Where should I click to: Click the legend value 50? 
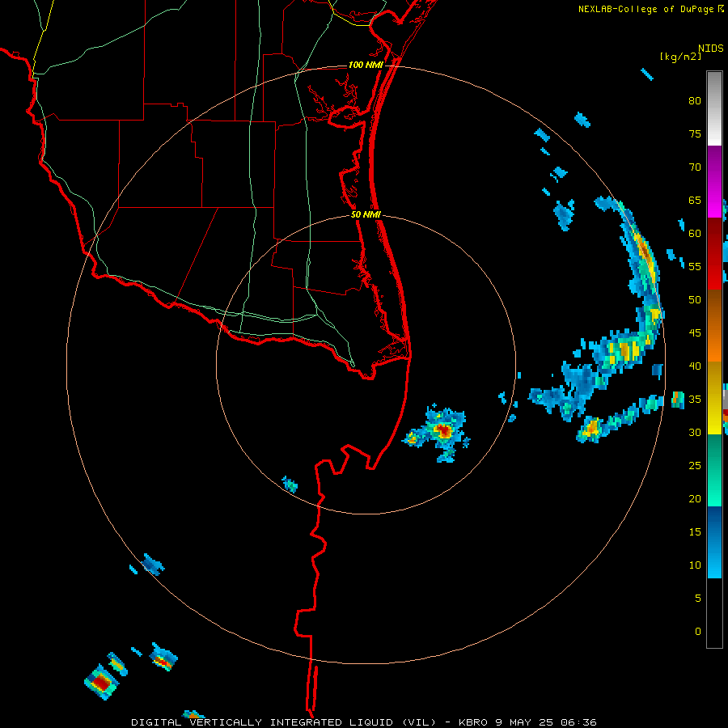[x=695, y=300]
